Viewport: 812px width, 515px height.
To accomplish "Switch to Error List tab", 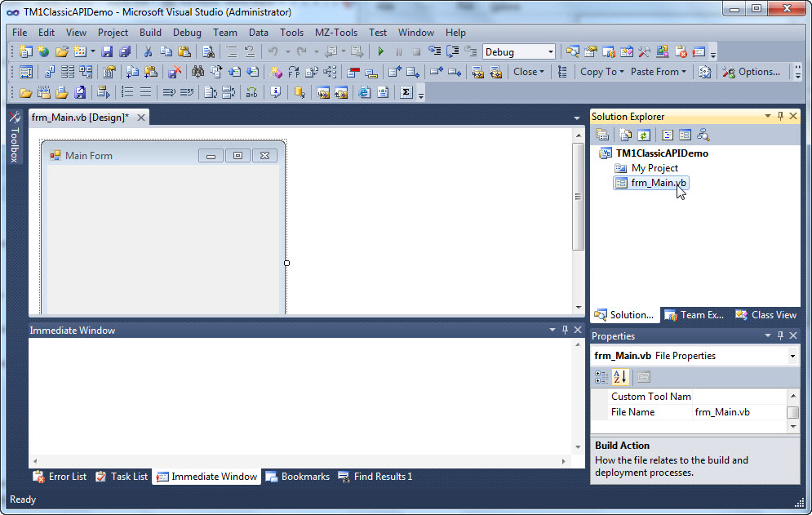I will pyautogui.click(x=60, y=477).
